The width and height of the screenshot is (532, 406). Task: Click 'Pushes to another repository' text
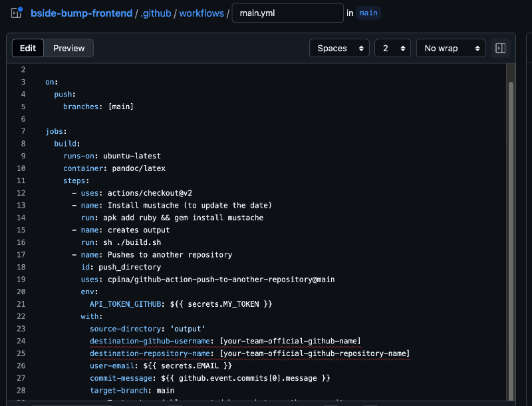point(170,255)
